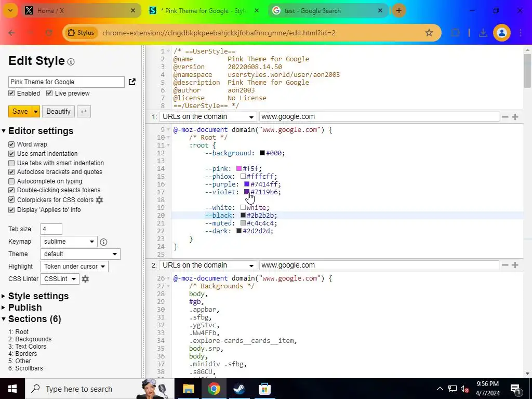The image size is (532, 399).
Task: Disable Word wrap
Action: 11,144
